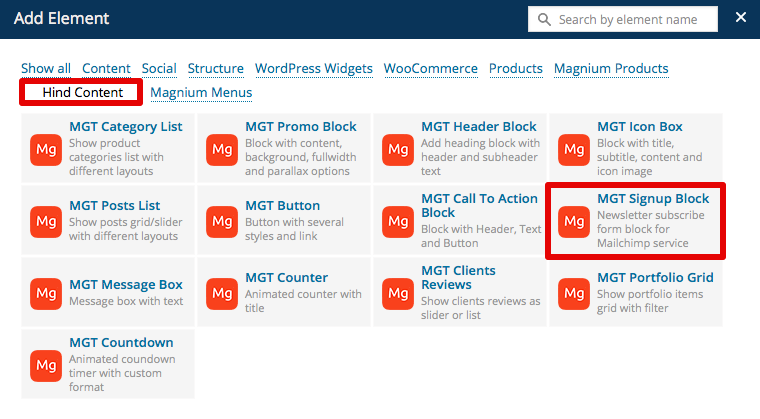Open the Magnium Menus category
Image resolution: width=760 pixels, height=419 pixels.
pyautogui.click(x=201, y=93)
